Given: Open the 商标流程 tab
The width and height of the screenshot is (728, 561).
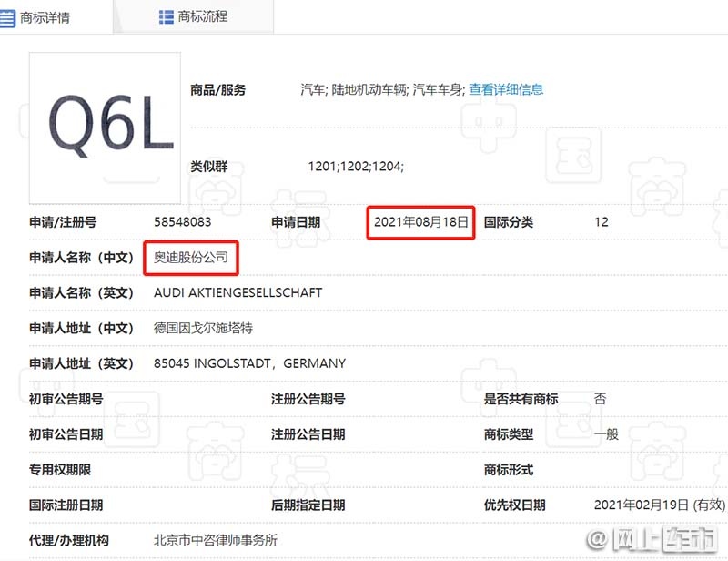Looking at the screenshot, I should 193,16.
